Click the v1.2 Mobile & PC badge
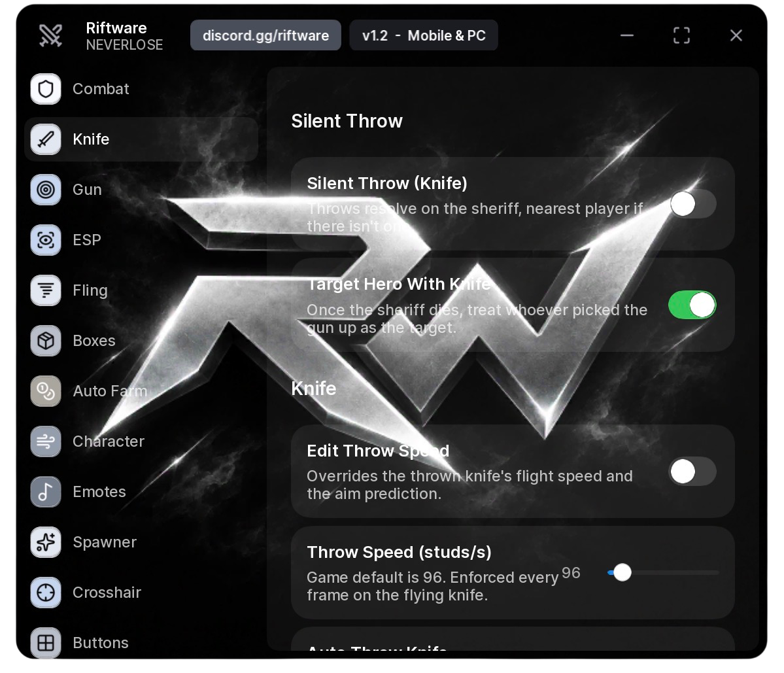This screenshot has height=673, width=784. click(424, 35)
